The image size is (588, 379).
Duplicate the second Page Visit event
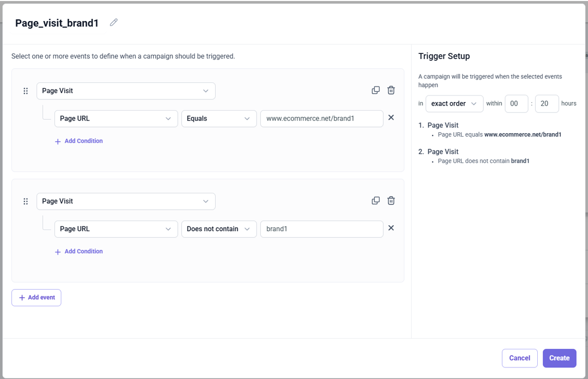coord(375,201)
